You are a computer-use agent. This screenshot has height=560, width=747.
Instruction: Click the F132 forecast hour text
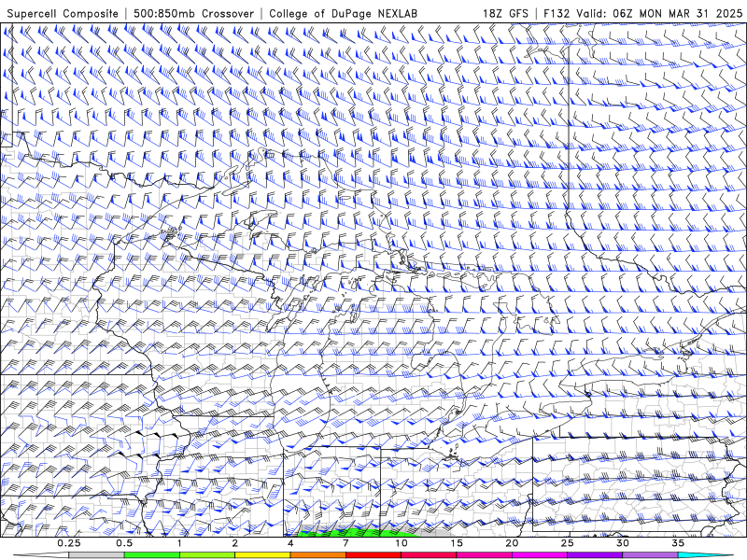click(557, 13)
